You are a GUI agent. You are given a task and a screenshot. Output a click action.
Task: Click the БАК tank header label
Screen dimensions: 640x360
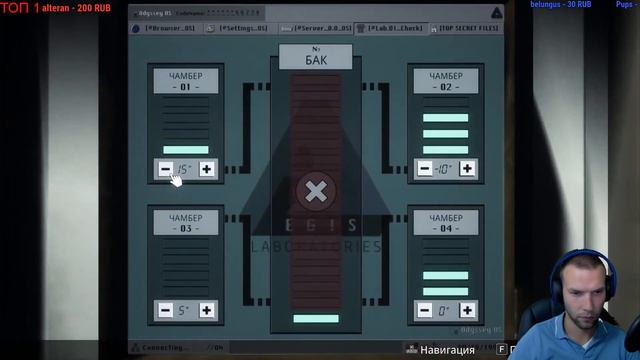tap(316, 56)
